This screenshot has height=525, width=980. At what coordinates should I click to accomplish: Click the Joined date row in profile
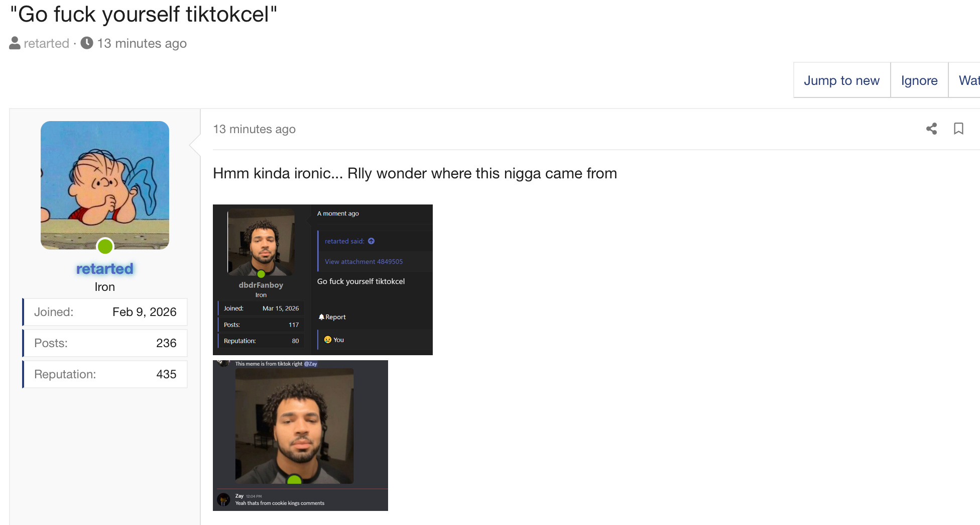105,312
